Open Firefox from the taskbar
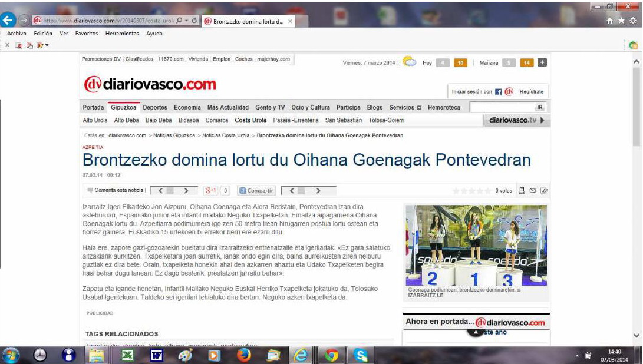 243,355
